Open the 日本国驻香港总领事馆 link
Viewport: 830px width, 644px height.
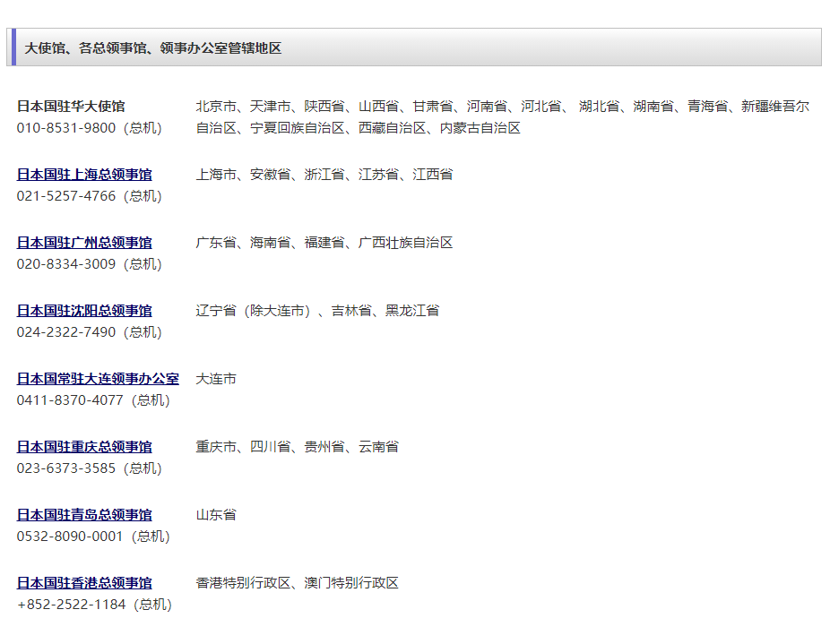tap(84, 583)
